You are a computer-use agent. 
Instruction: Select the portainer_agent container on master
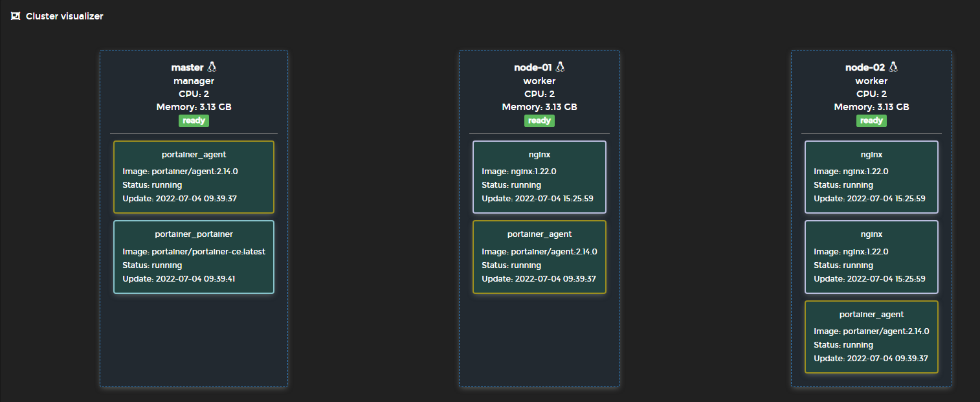[x=194, y=176]
